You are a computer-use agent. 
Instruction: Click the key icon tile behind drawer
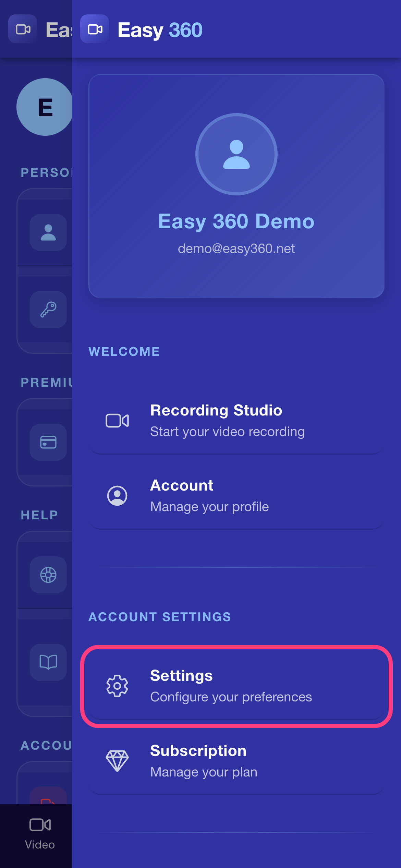(x=48, y=310)
